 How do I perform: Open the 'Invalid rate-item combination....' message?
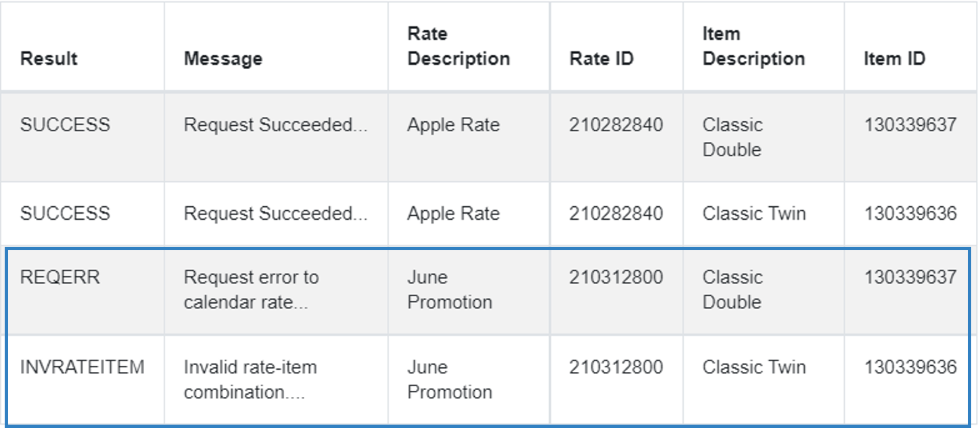(x=251, y=380)
